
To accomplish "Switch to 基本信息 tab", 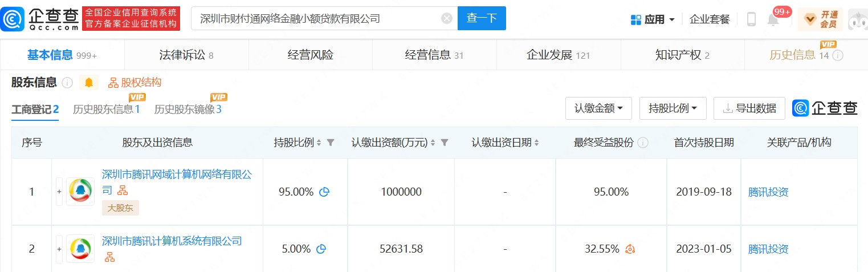I will tap(62, 55).
